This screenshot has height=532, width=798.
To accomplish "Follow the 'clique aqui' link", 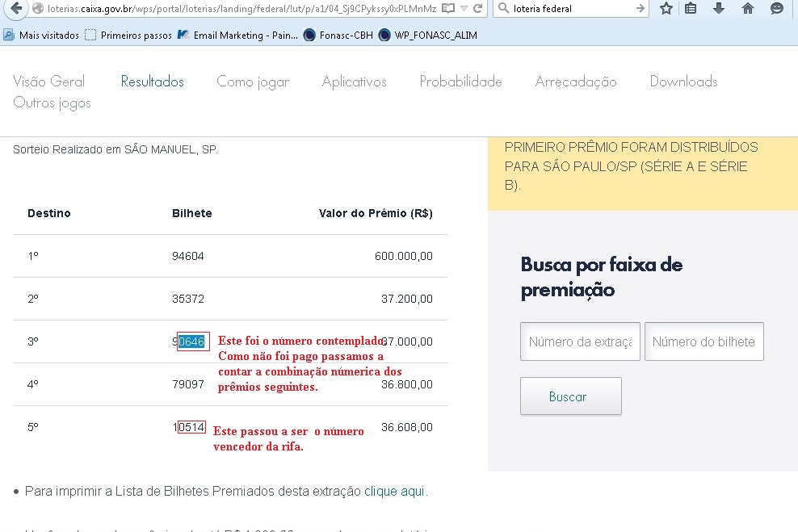I will [x=393, y=491].
